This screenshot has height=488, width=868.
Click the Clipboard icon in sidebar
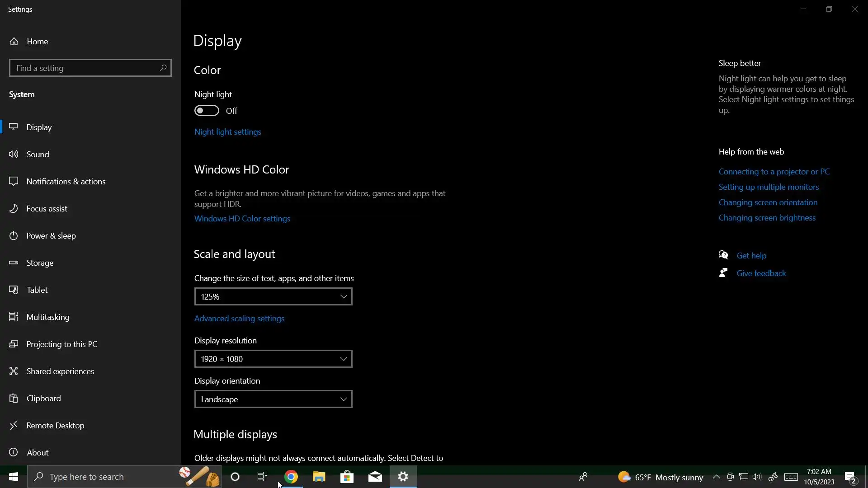pyautogui.click(x=14, y=399)
